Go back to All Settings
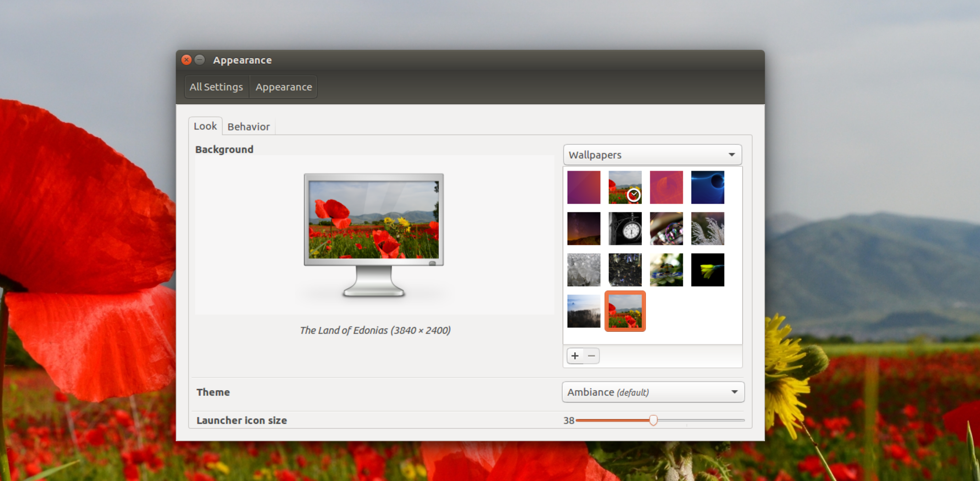The image size is (980, 481). [216, 87]
